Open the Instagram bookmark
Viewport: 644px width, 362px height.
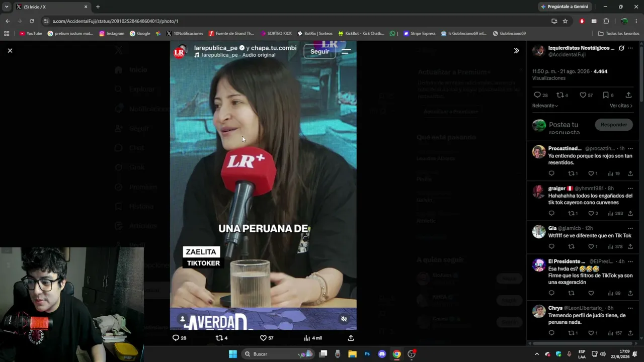[x=112, y=34]
